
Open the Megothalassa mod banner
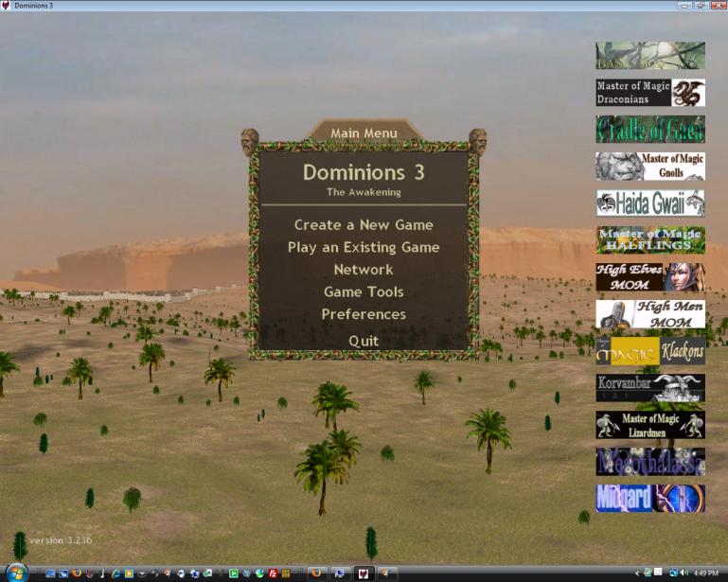click(x=650, y=462)
